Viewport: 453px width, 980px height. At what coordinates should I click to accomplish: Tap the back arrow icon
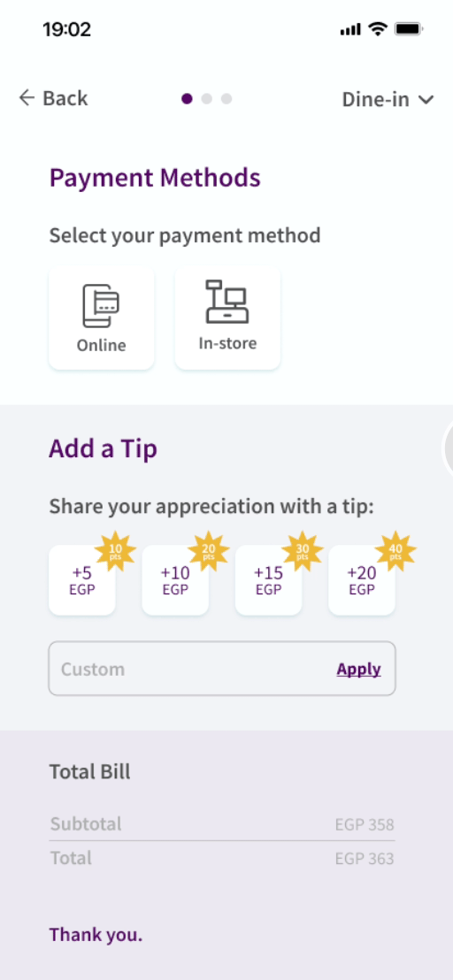pyautogui.click(x=27, y=97)
